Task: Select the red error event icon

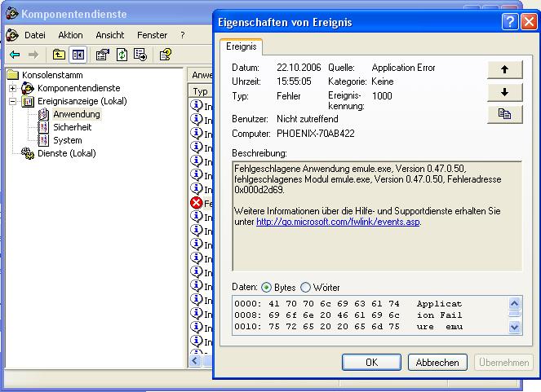Action: point(197,203)
